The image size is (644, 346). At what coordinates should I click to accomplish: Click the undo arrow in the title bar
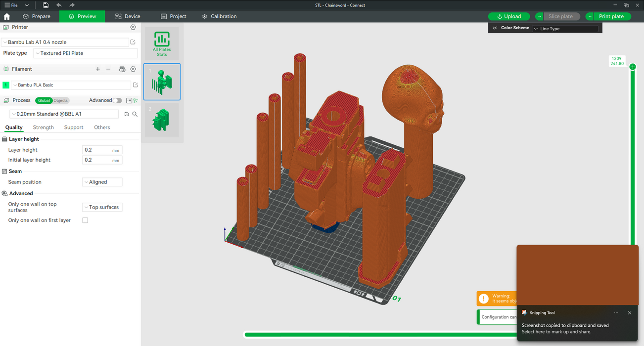click(x=59, y=5)
